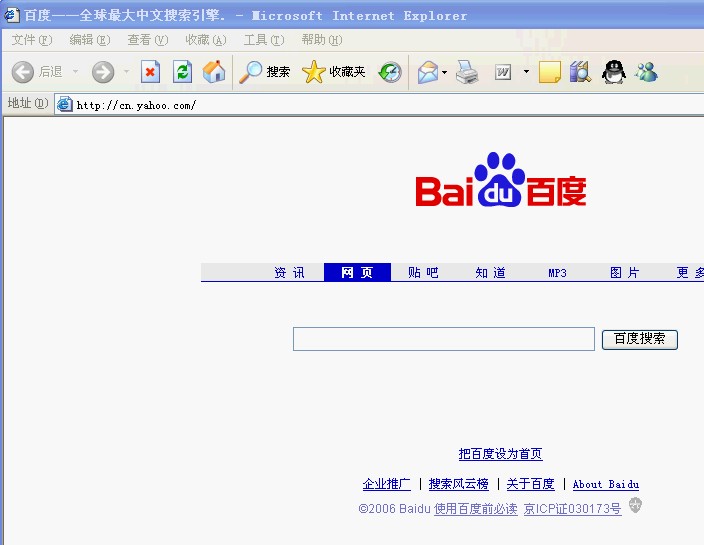Launch the QQ penguin icon
The image size is (704, 545).
point(613,72)
